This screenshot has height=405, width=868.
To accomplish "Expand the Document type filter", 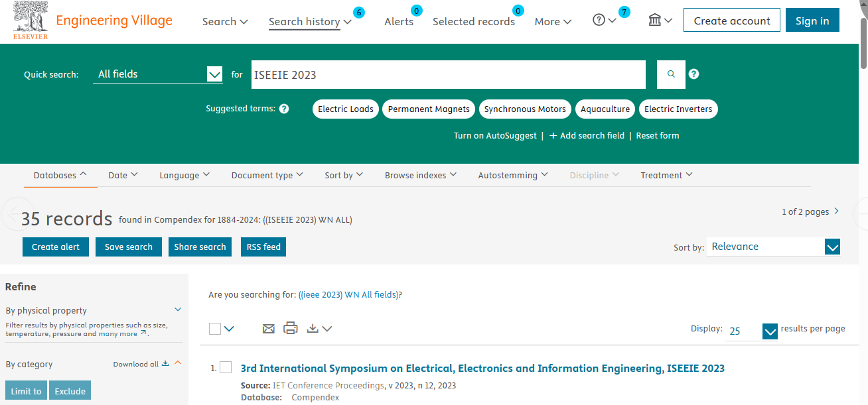I will point(267,175).
